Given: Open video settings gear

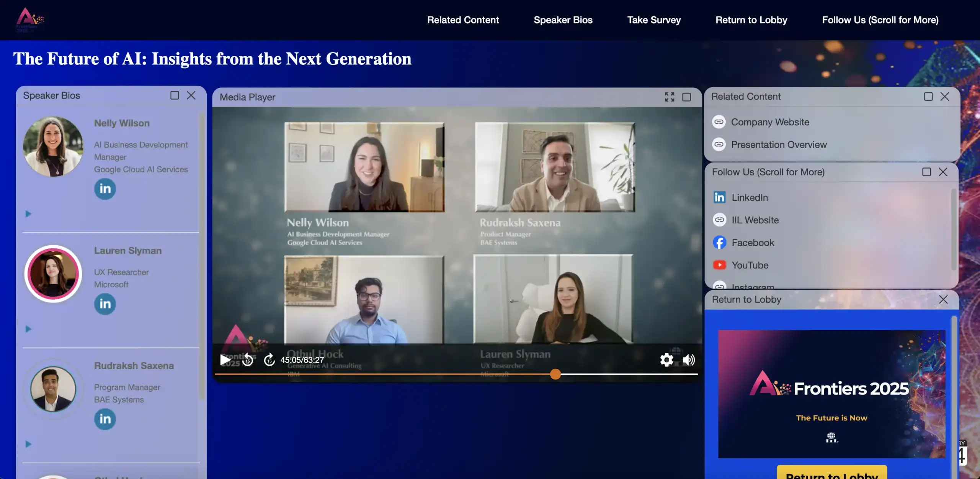Looking at the screenshot, I should coord(666,360).
